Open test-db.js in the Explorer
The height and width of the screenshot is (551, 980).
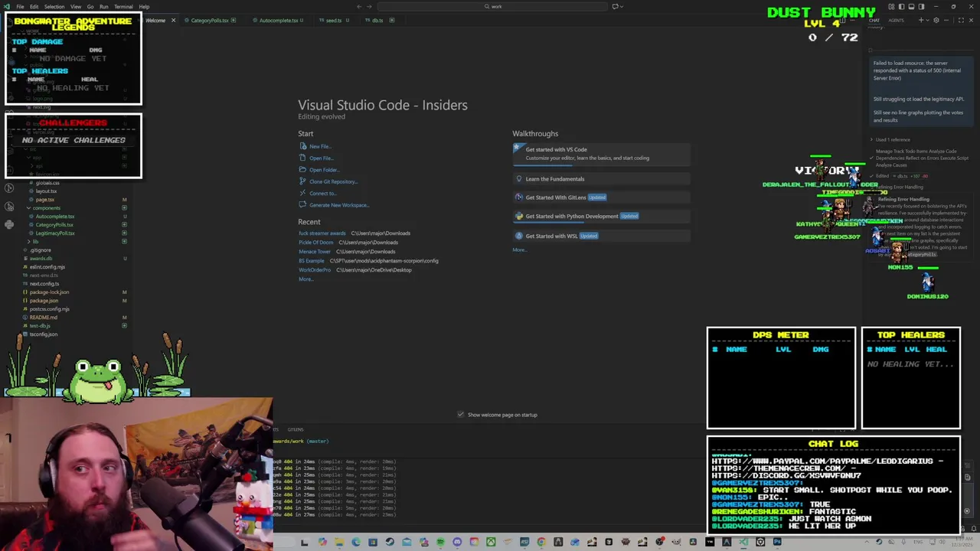pos(40,326)
